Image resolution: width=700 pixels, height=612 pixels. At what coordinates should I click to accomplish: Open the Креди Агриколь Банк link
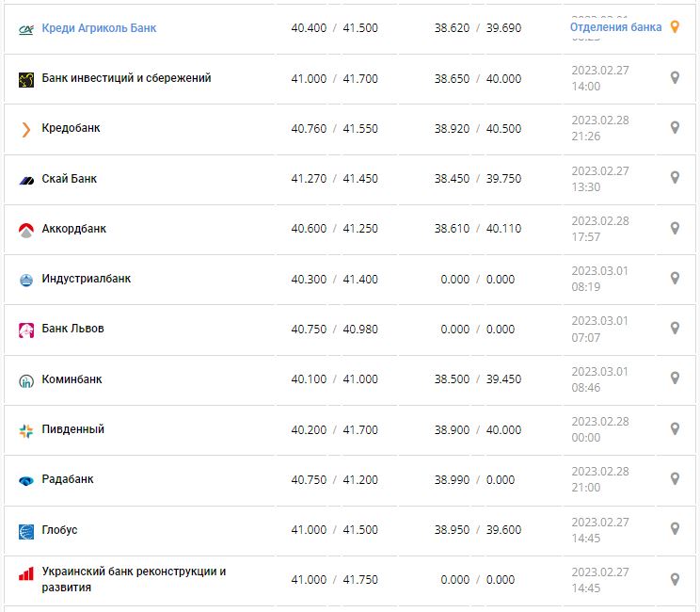[x=99, y=28]
